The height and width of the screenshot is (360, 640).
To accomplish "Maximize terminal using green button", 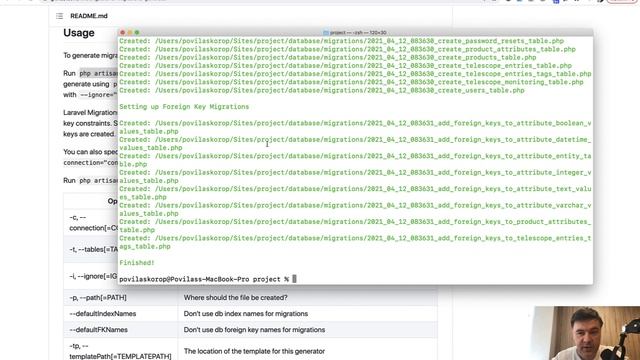I will click(x=137, y=33).
